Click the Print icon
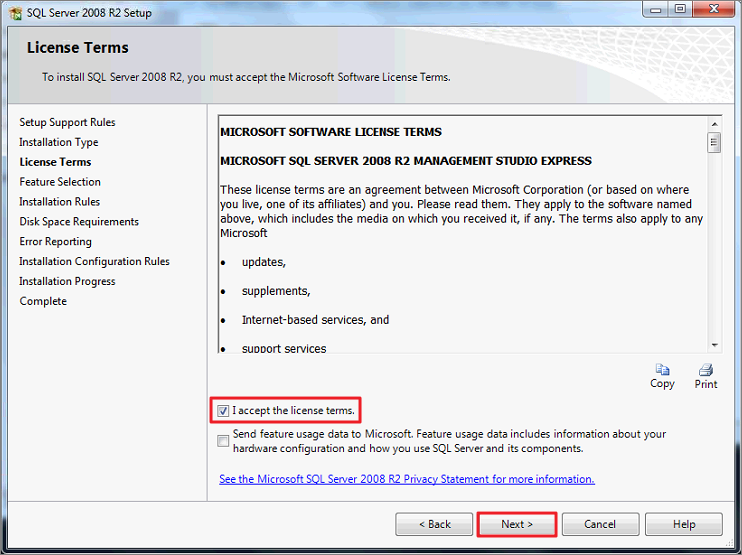Image resolution: width=742 pixels, height=555 pixels. [706, 370]
